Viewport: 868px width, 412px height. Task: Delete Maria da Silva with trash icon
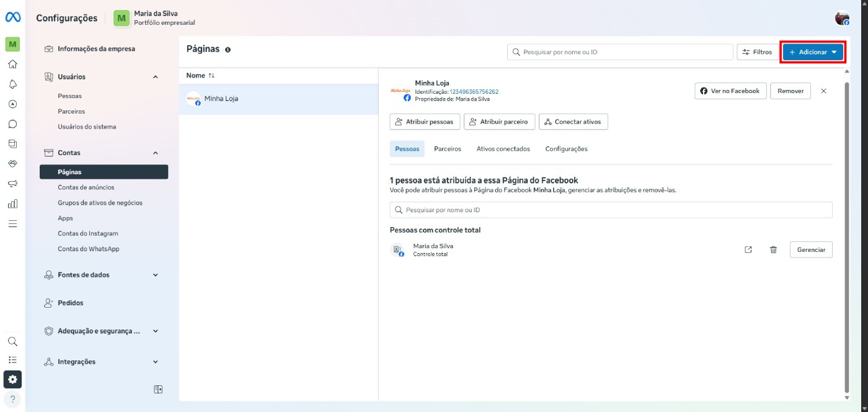click(x=773, y=249)
